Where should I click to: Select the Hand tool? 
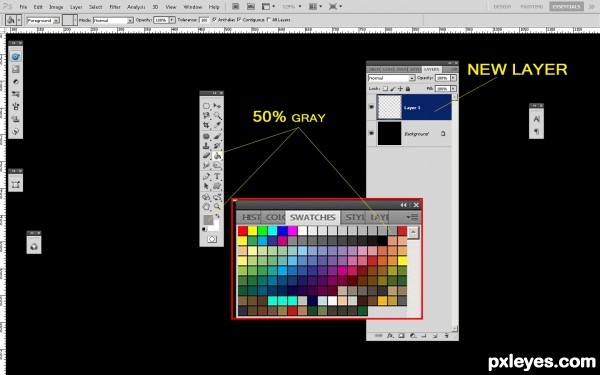point(206,207)
